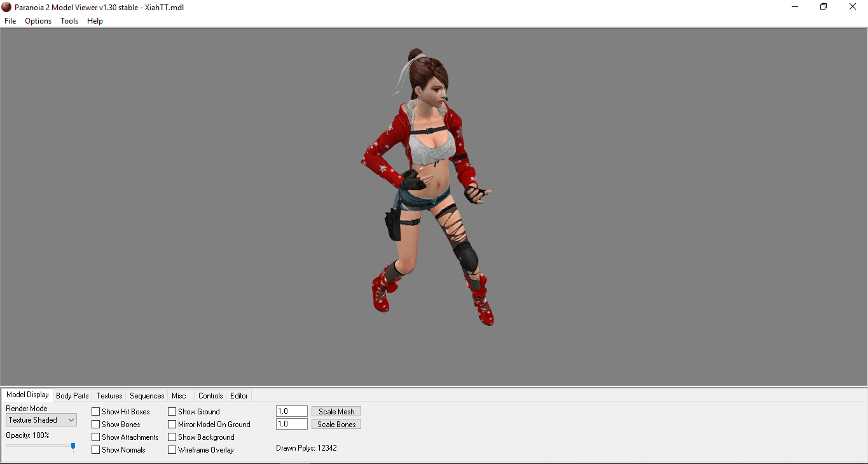868x464 pixels.
Task: Enable Show Bones checkbox
Action: 96,425
